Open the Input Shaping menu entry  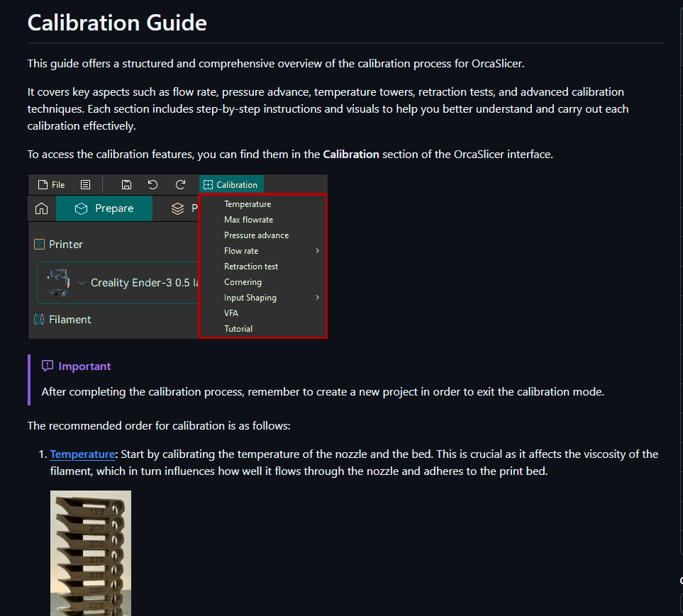[250, 298]
